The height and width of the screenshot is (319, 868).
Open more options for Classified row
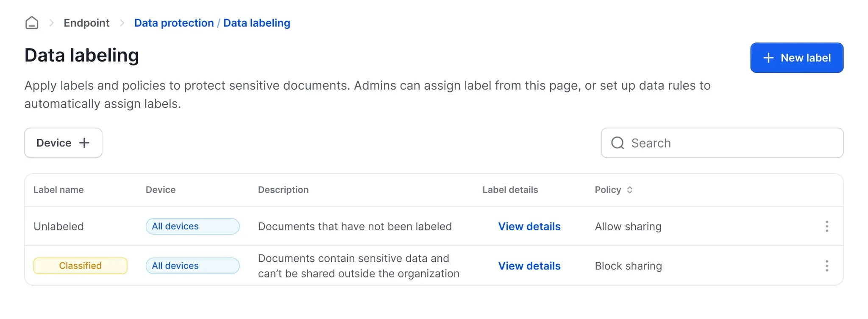[x=826, y=266]
